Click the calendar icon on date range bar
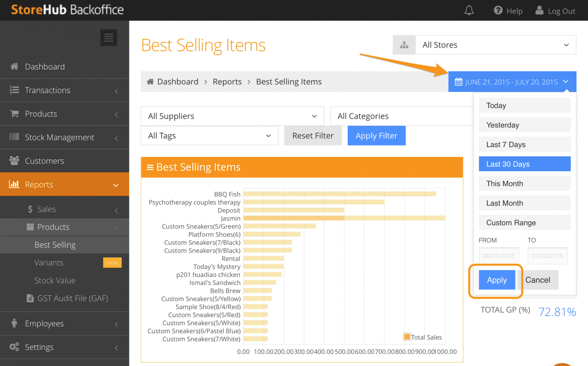The height and width of the screenshot is (366, 588). point(459,82)
